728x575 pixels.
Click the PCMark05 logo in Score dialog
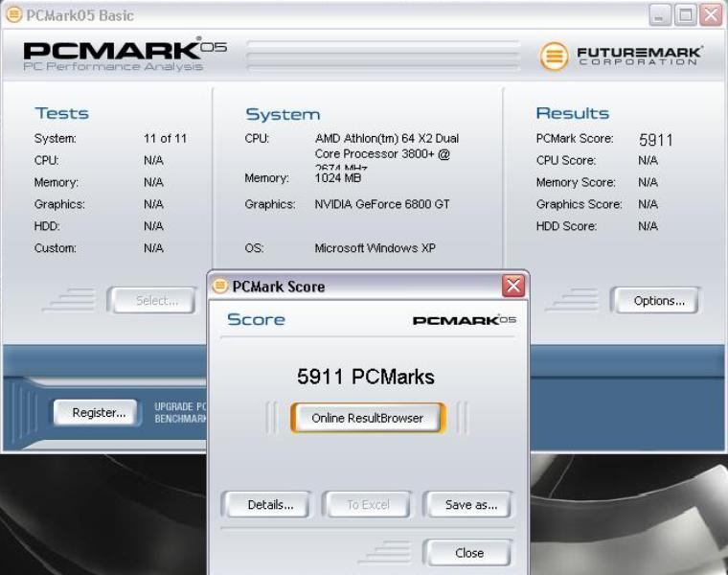[465, 320]
